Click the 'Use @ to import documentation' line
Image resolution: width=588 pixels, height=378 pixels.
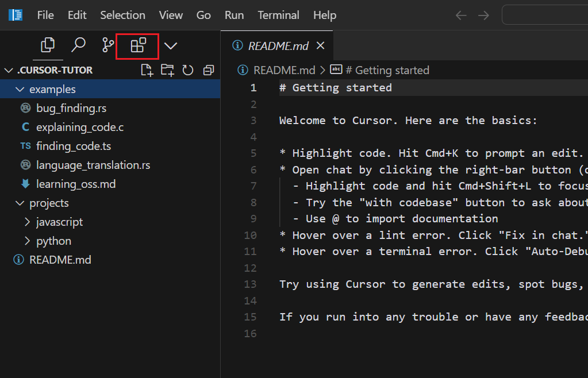395,219
